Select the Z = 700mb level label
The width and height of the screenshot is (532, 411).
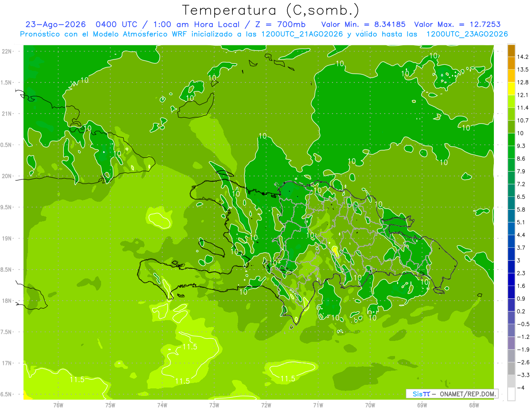pos(281,24)
